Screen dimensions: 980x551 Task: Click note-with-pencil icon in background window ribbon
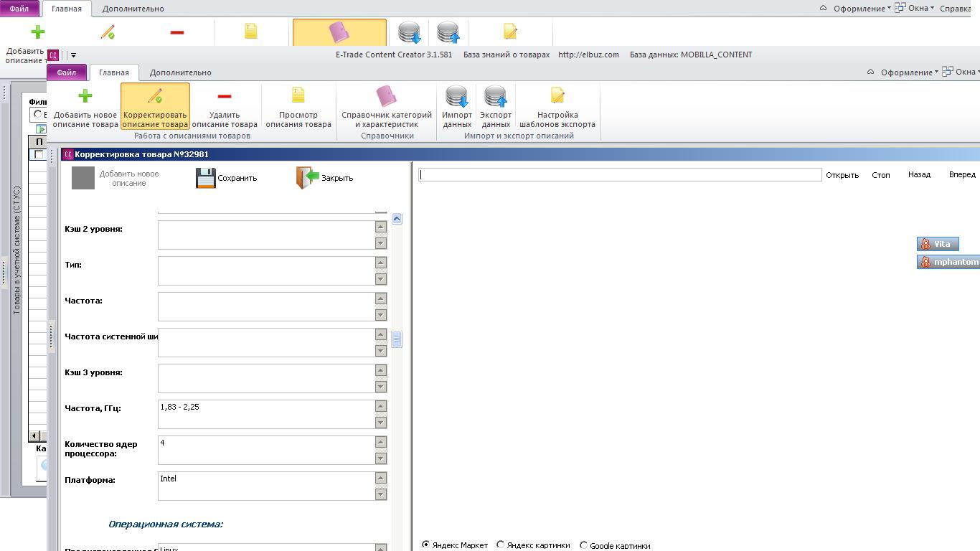click(510, 32)
